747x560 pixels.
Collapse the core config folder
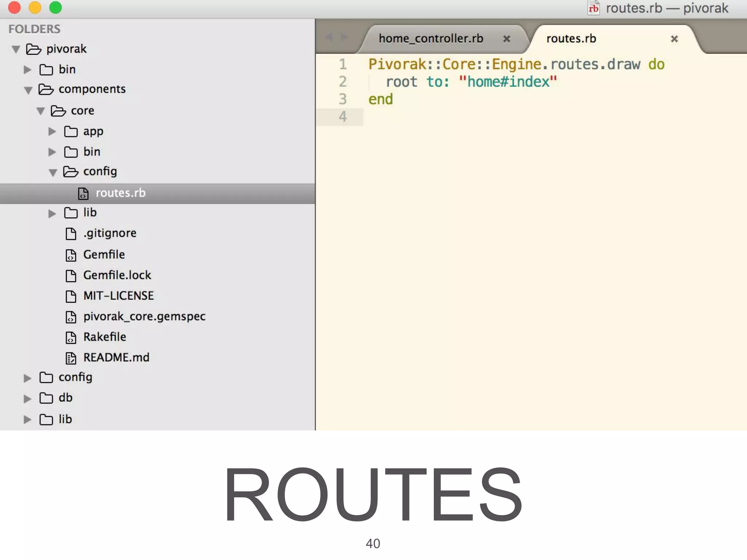[53, 172]
